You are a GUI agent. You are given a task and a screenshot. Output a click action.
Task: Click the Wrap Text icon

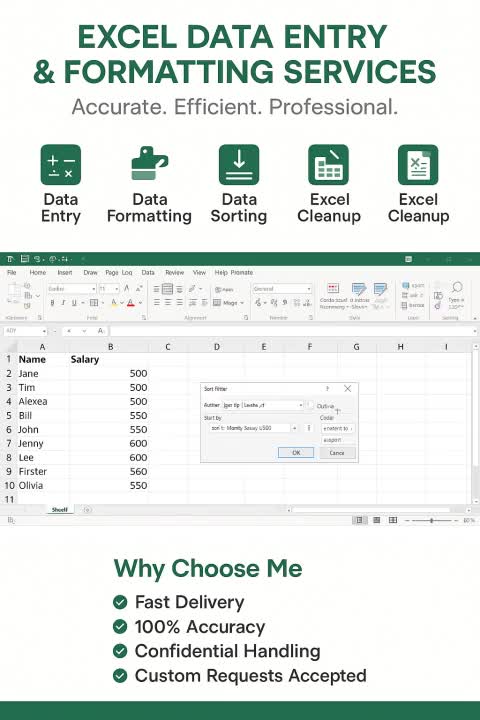click(224, 289)
